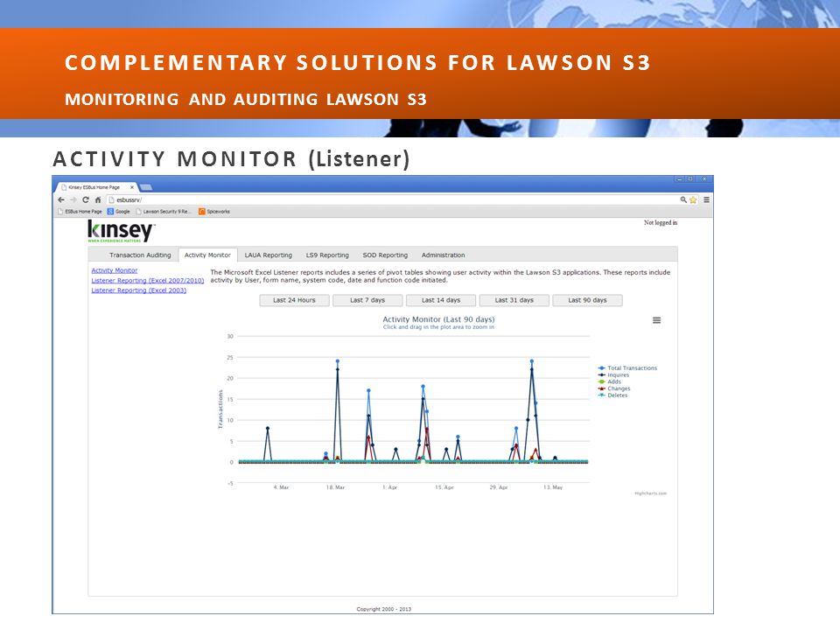The image size is (840, 630).
Task: Toggle the Changes legend series
Action: point(614,388)
